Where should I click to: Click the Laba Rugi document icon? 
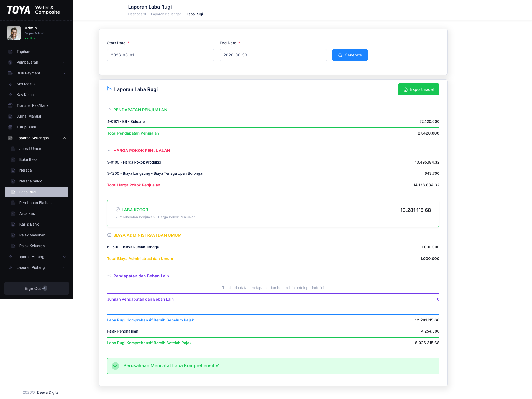pyautogui.click(x=13, y=192)
